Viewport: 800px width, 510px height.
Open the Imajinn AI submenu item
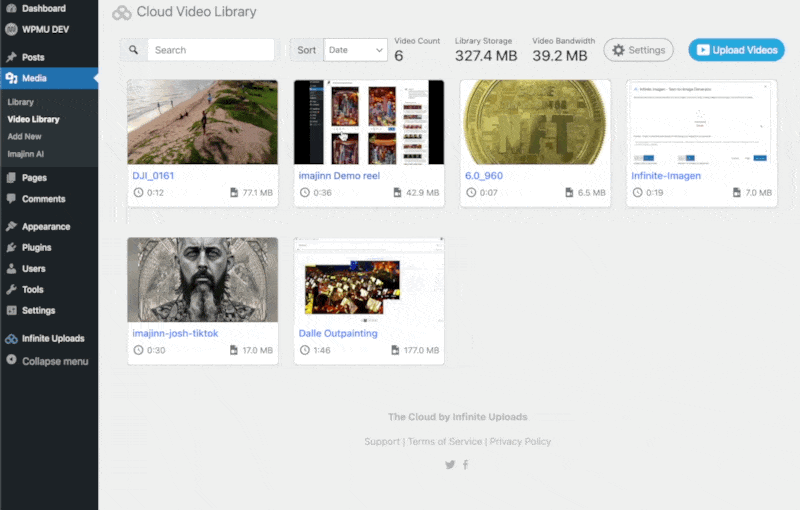[x=26, y=154]
